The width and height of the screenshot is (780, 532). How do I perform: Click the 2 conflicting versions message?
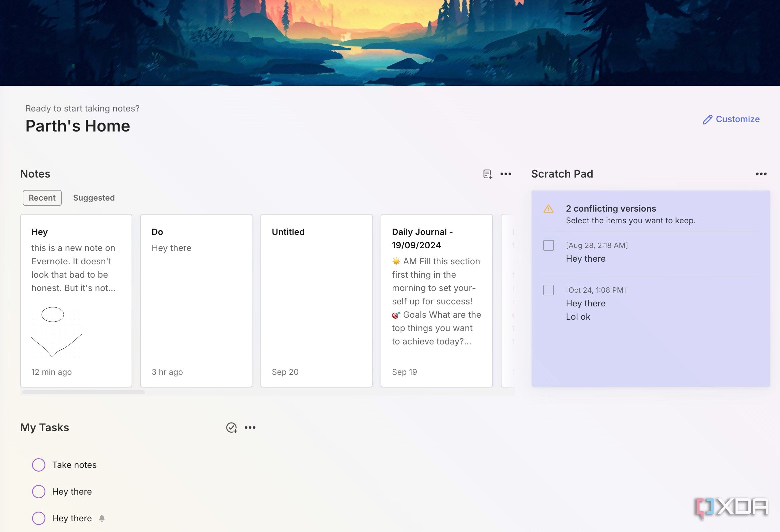click(611, 209)
